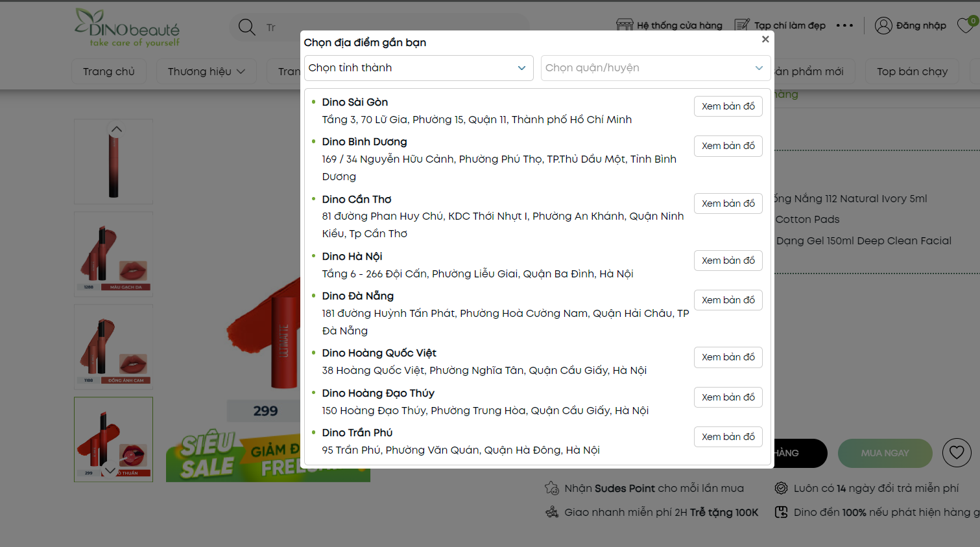
Task: Show next thumbnails with down chevron
Action: 110,471
